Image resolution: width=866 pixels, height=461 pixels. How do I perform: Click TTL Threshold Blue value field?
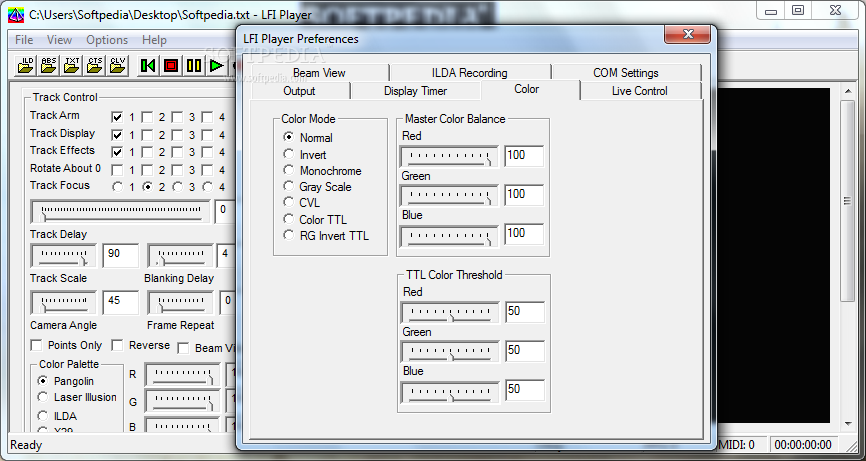pos(525,391)
